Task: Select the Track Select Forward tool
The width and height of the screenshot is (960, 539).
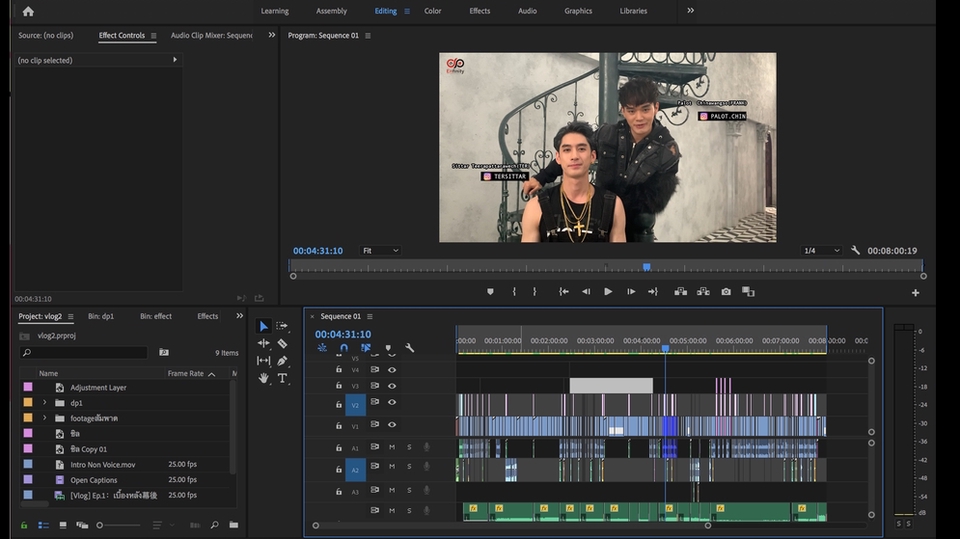Action: point(282,327)
